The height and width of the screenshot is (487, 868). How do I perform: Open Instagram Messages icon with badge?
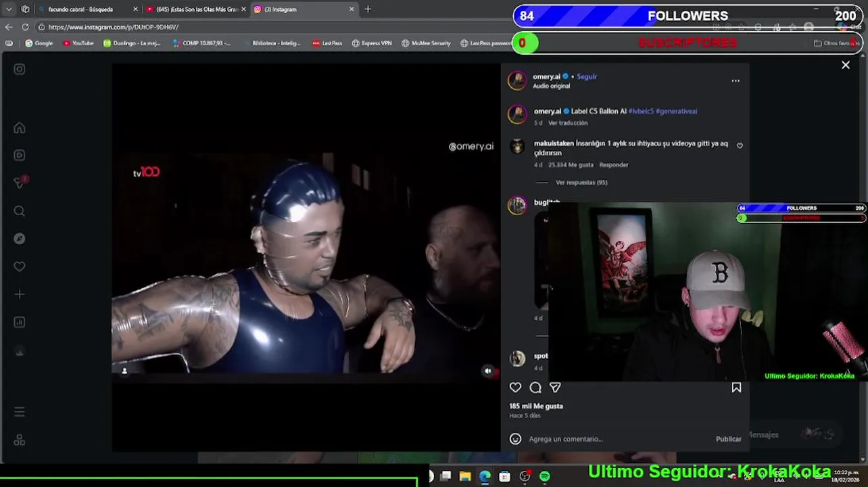pos(20,183)
